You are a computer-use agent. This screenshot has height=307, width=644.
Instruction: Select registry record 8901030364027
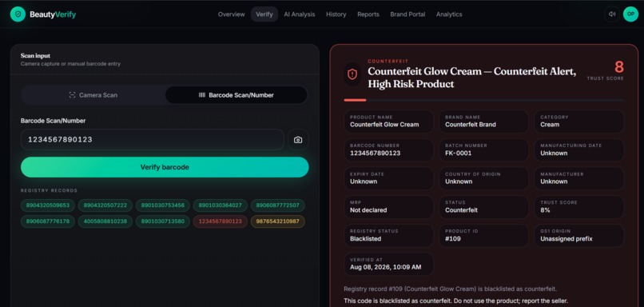[x=221, y=205]
